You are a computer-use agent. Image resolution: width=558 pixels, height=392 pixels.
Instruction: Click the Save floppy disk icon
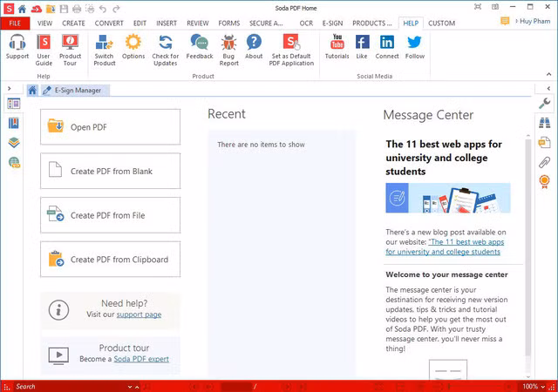point(64,9)
